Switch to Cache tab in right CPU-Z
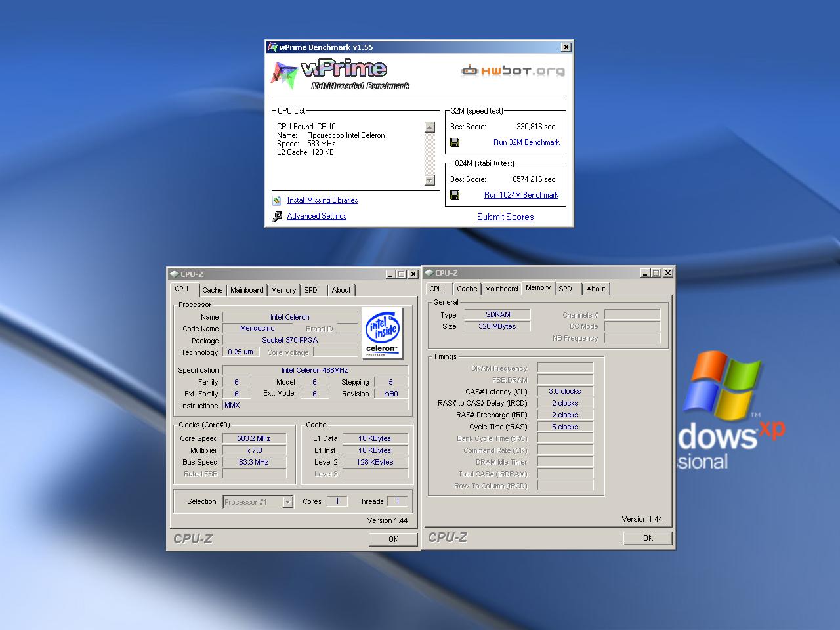Viewport: 840px width, 630px height. tap(467, 289)
